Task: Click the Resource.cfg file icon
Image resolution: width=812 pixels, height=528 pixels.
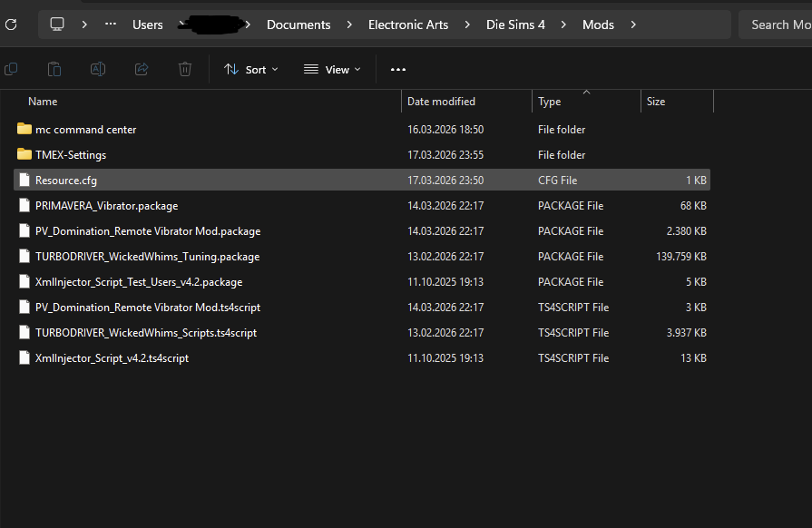Action: 24,180
